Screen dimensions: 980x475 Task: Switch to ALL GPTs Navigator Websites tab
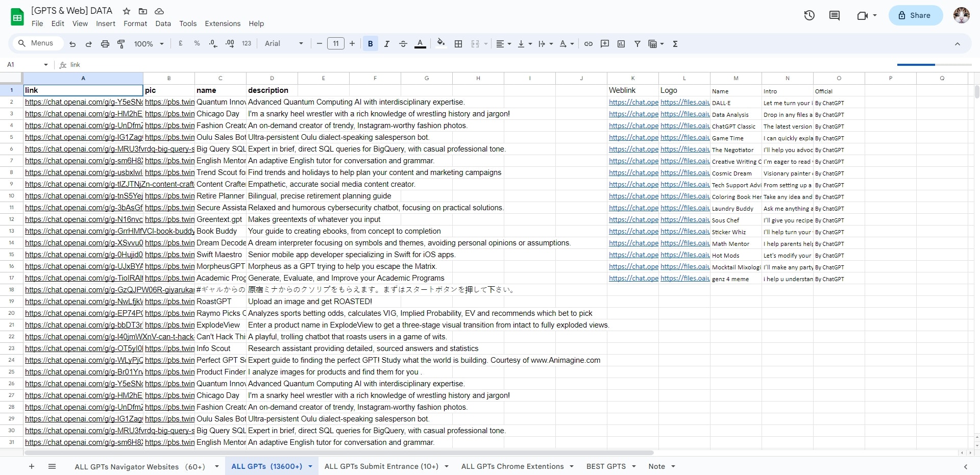tap(140, 466)
